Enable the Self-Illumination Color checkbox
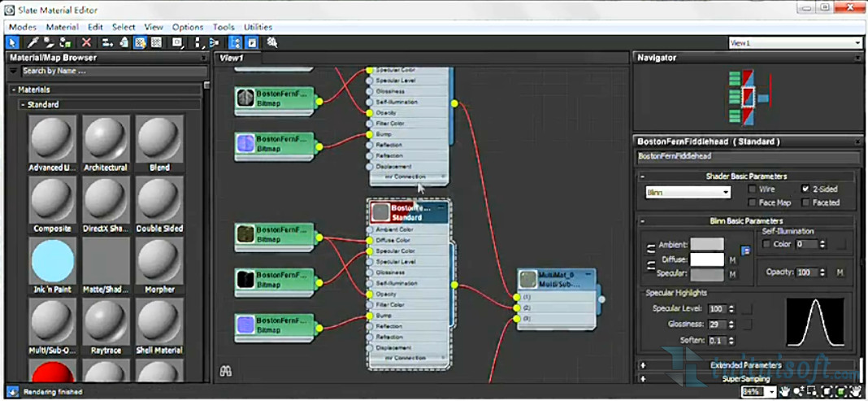The height and width of the screenshot is (401, 868). coord(766,244)
